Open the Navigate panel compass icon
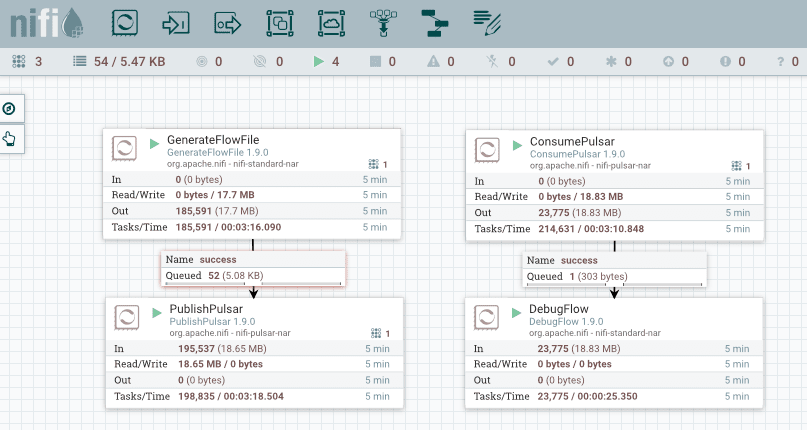 coord(9,109)
